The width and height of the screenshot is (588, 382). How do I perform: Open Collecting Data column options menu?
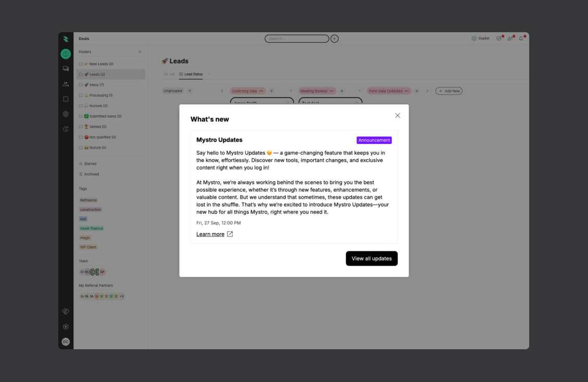pos(261,91)
